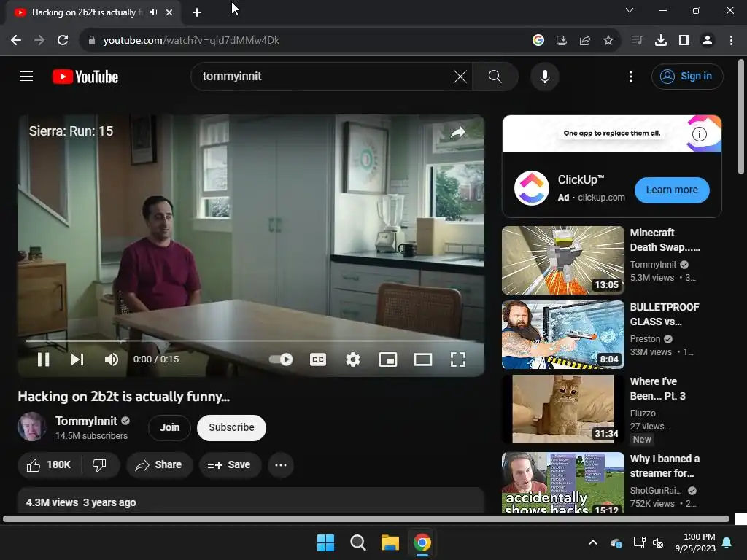The height and width of the screenshot is (560, 747).
Task: Skip to next video
Action: (77, 359)
